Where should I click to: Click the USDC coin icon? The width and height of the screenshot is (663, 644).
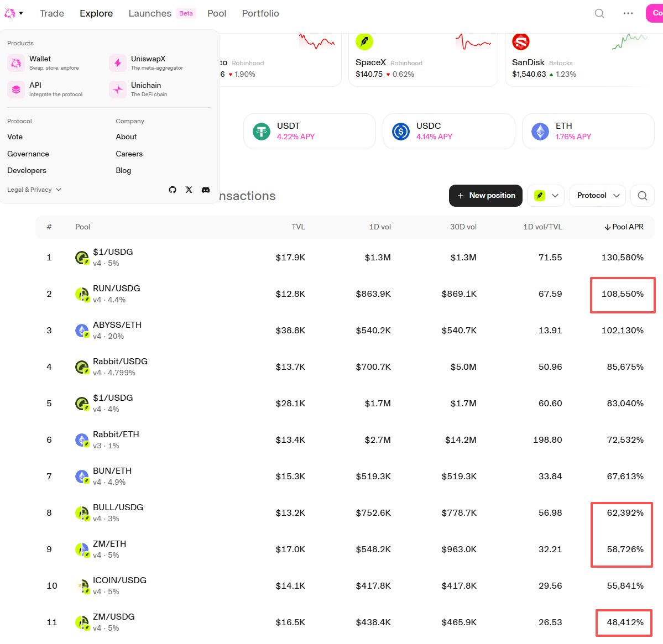pyautogui.click(x=400, y=132)
